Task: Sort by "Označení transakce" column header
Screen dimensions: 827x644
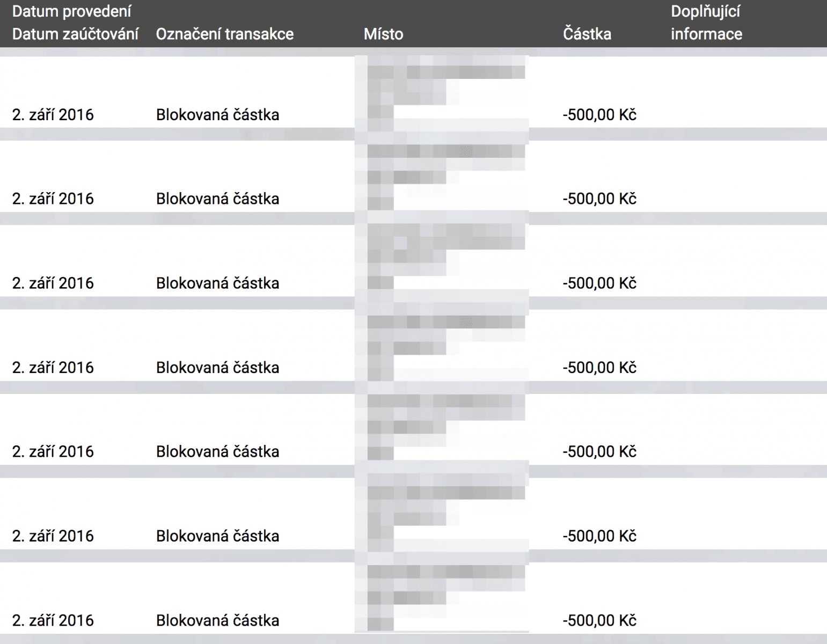Action: point(225,34)
